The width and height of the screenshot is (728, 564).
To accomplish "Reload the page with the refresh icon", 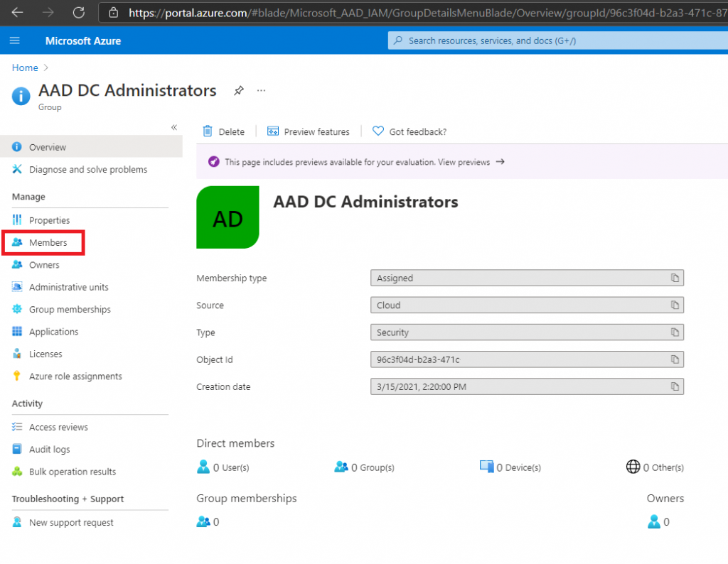I will tap(78, 13).
